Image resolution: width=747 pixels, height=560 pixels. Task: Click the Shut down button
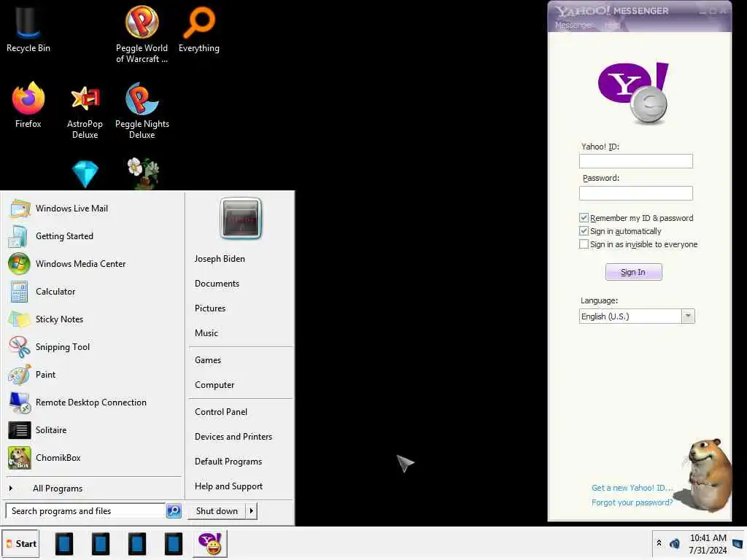click(217, 511)
